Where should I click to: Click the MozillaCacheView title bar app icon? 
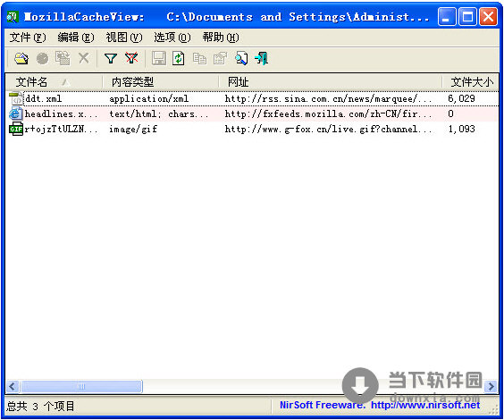click(13, 17)
